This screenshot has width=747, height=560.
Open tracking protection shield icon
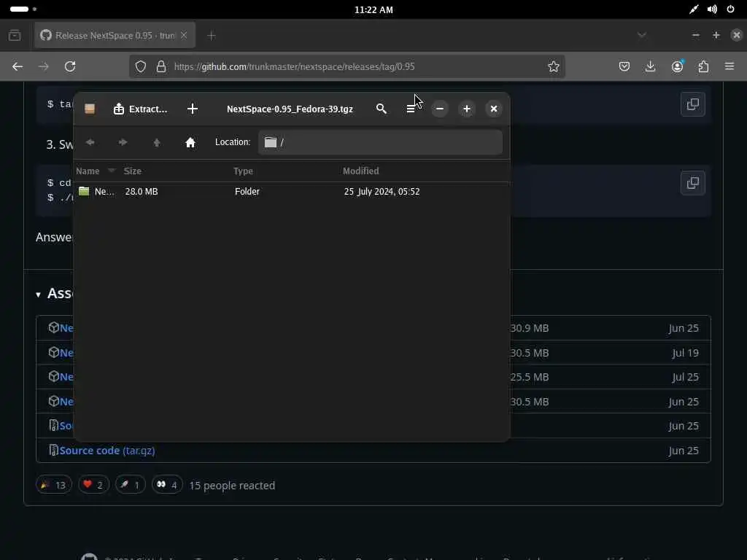click(x=141, y=66)
